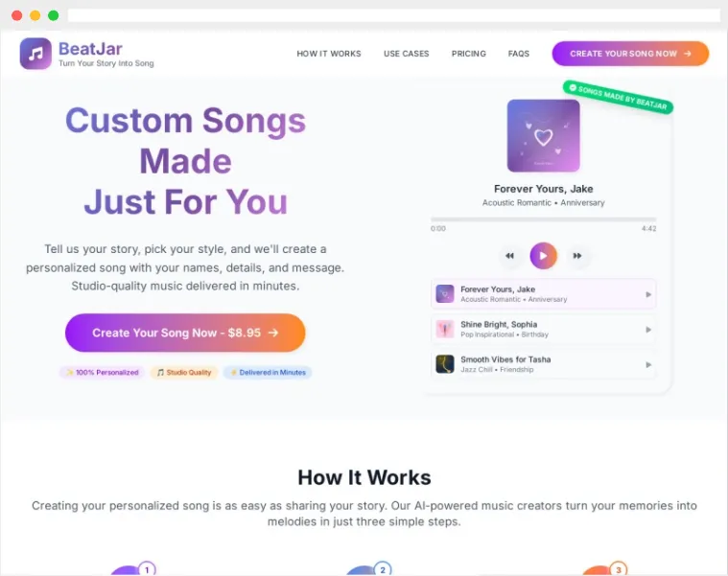Click the Delivered in Minutes tag

[x=268, y=373]
